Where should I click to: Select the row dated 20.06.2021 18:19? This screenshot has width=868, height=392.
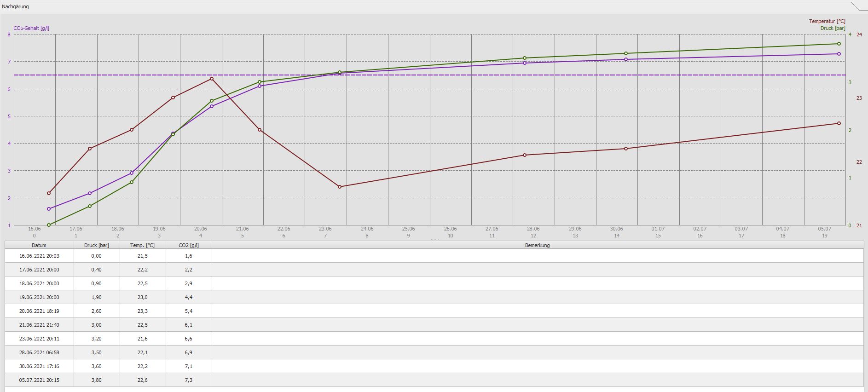coord(39,311)
